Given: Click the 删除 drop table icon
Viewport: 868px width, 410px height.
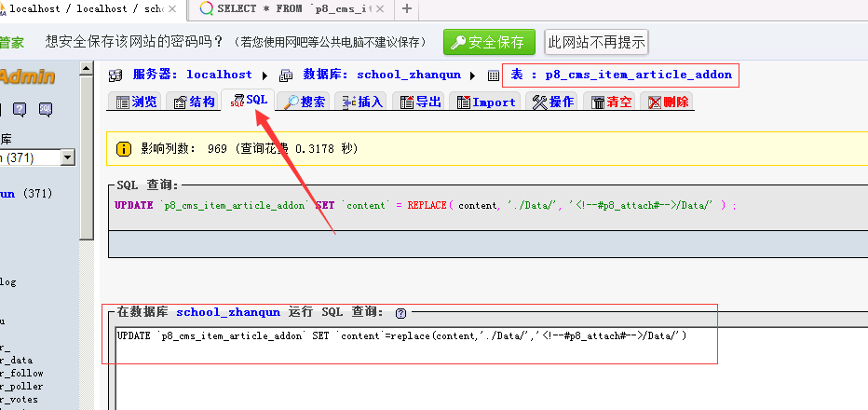Looking at the screenshot, I should pyautogui.click(x=656, y=102).
